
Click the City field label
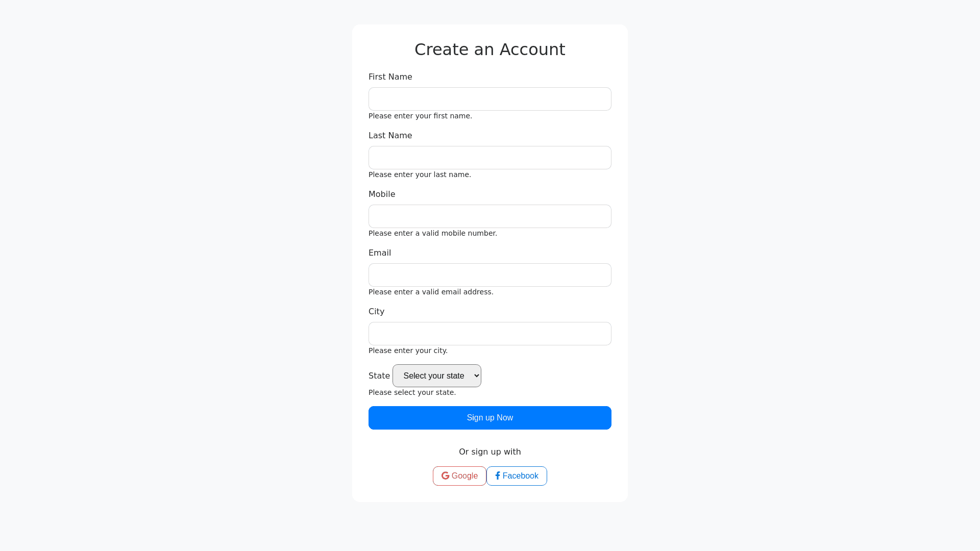tap(377, 312)
